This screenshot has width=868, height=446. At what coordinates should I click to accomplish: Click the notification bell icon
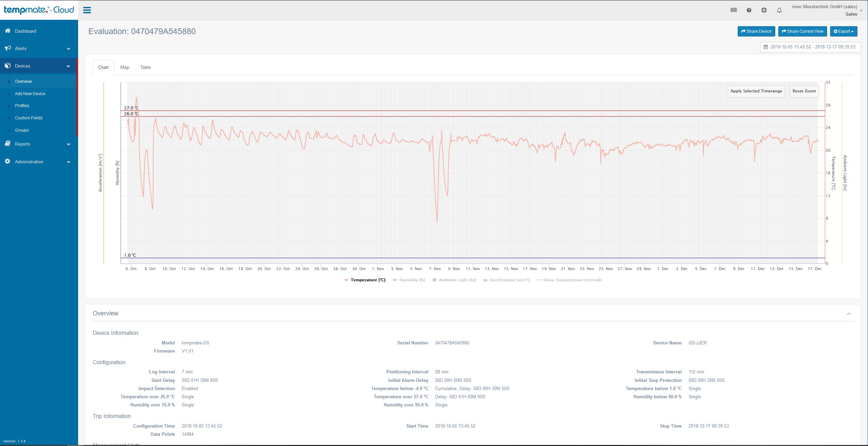click(x=779, y=10)
